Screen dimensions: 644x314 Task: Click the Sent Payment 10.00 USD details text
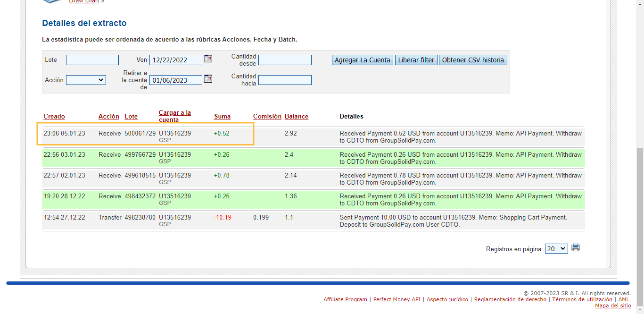[x=454, y=221]
